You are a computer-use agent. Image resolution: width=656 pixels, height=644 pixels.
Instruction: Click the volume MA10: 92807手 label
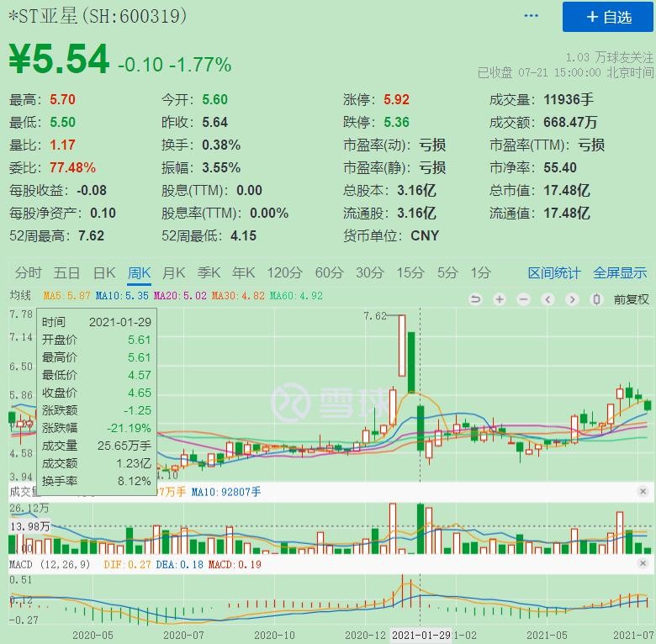226,492
